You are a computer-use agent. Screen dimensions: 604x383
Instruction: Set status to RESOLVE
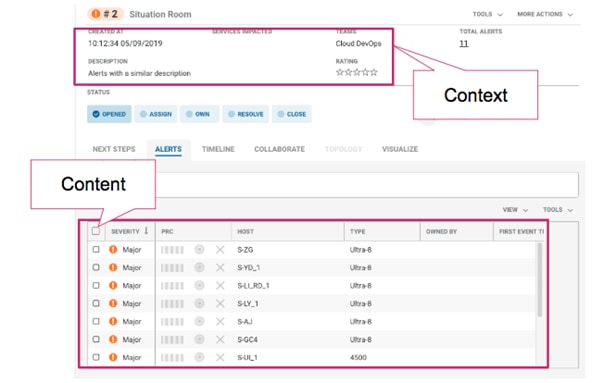point(245,114)
